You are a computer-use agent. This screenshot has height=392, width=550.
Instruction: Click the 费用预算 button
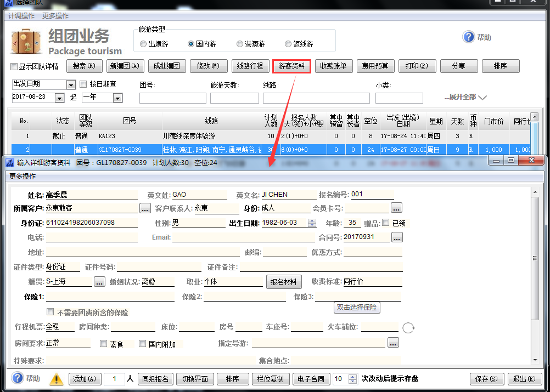click(375, 66)
